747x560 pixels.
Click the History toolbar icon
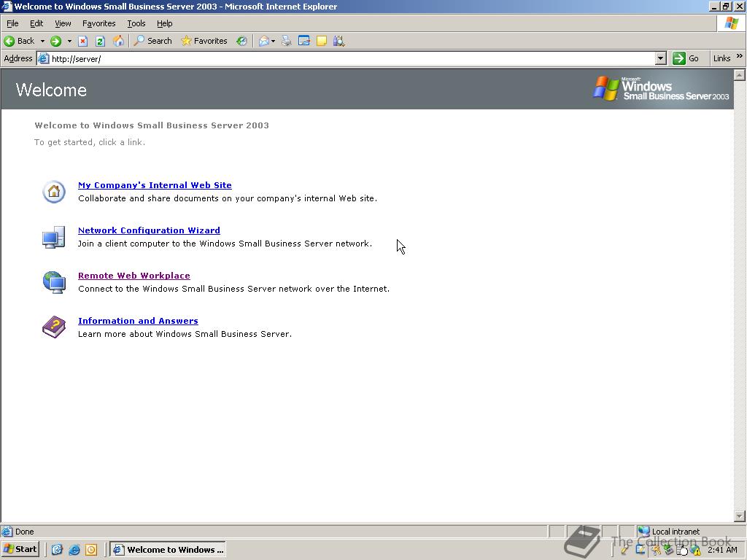click(x=242, y=41)
